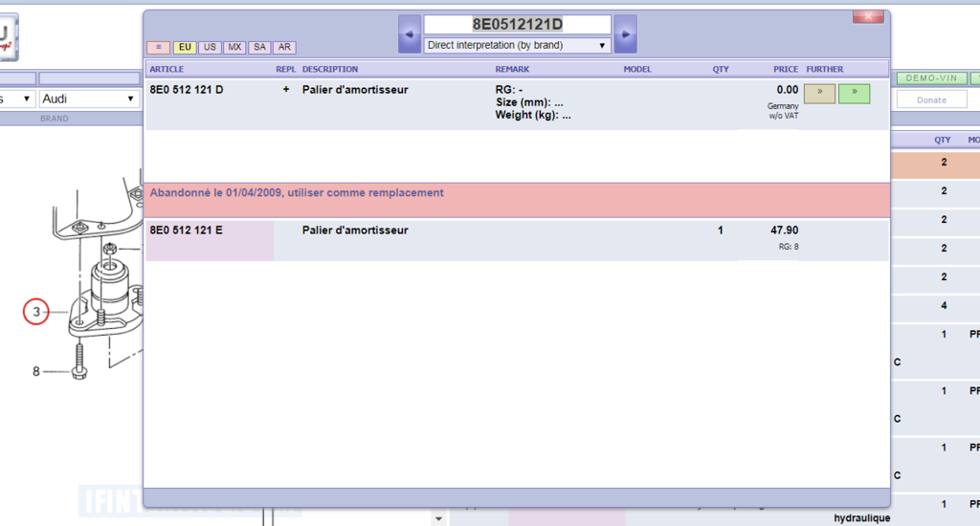This screenshot has height=526, width=980.
Task: Click the green further arrow button
Action: 854,94
